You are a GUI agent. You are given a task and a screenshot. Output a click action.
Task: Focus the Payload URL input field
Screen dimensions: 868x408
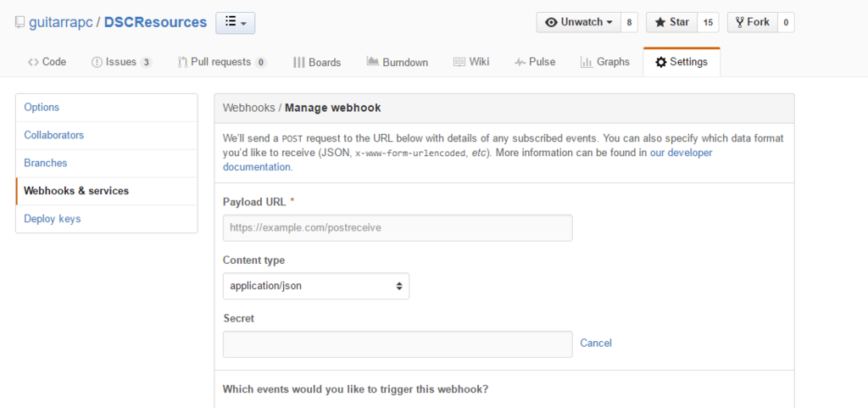click(398, 228)
